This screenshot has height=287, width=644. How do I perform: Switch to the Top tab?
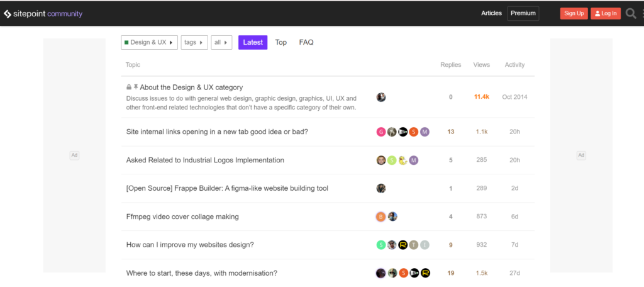[x=281, y=42]
